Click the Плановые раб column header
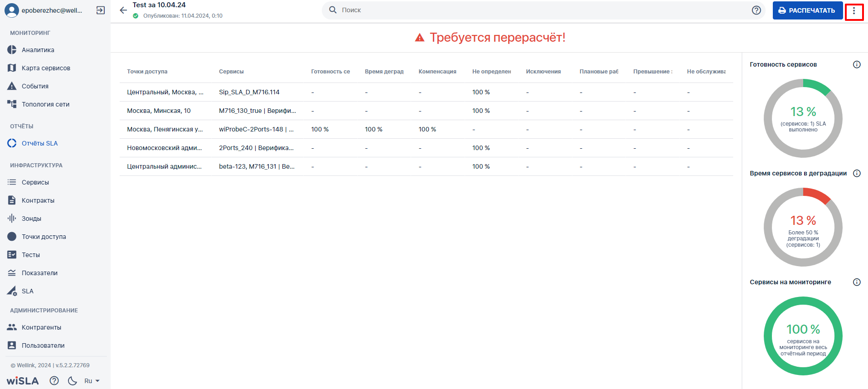The height and width of the screenshot is (389, 868). [x=599, y=72]
